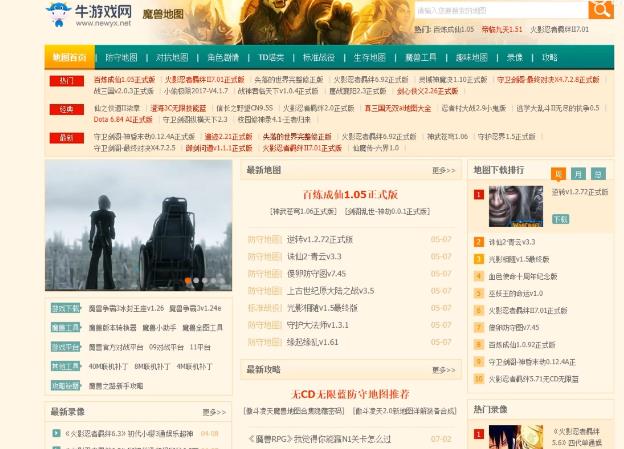This screenshot has height=449, width=624.
Task: Open the 录像 nav tab
Action: coord(515,57)
